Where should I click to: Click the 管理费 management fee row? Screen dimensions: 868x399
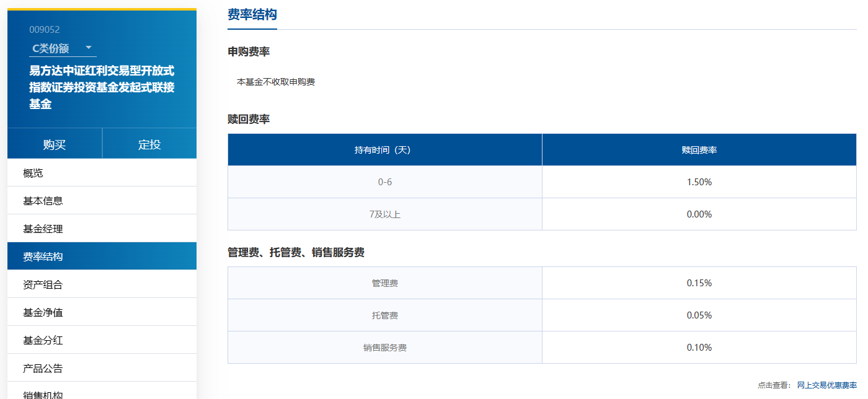point(384,283)
